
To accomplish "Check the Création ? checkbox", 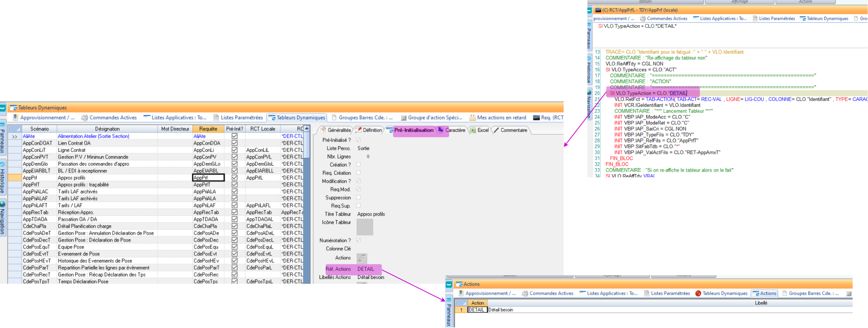I will pos(358,165).
